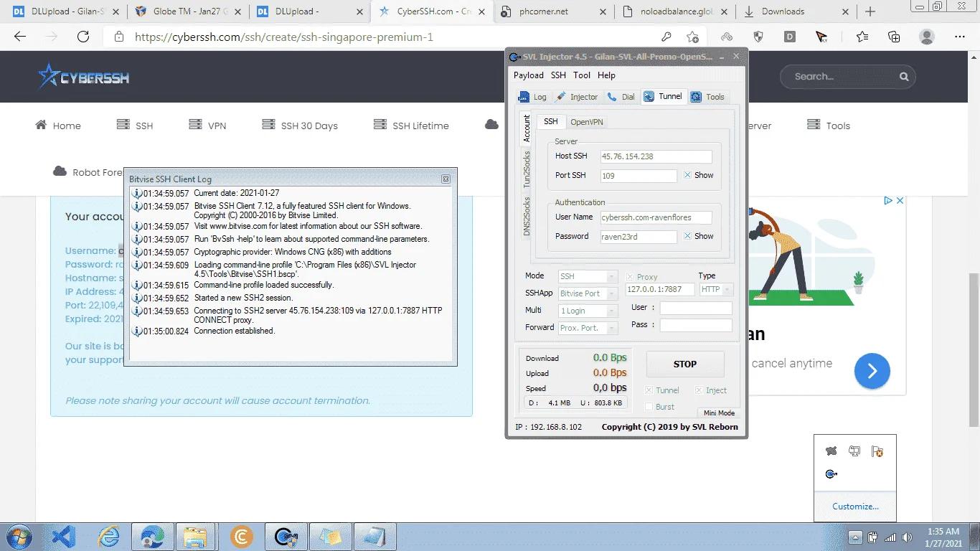Open the Collections icon
The width and height of the screenshot is (980, 551).
(894, 37)
